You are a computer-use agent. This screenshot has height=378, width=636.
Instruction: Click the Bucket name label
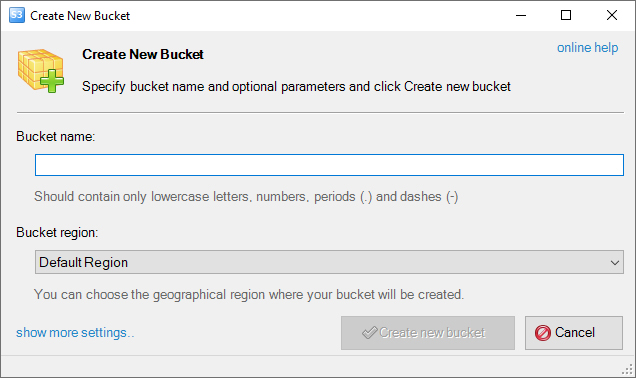(56, 137)
